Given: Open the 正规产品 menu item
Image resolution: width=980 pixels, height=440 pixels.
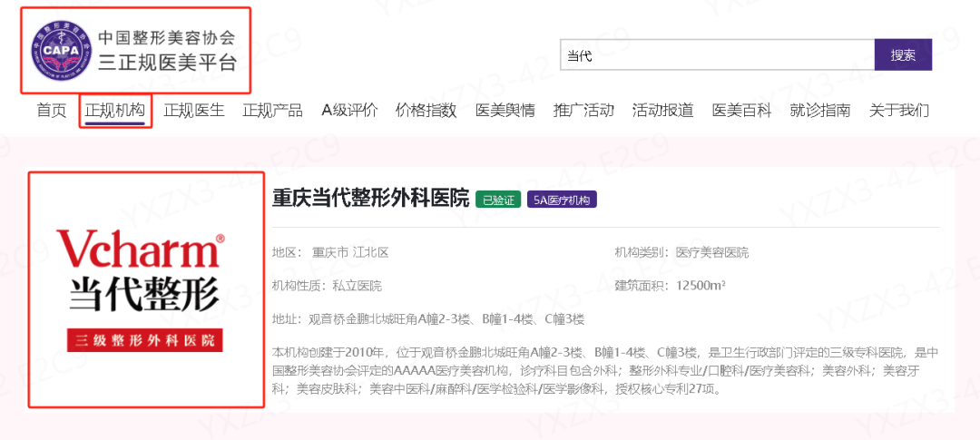Looking at the screenshot, I should pos(272,111).
